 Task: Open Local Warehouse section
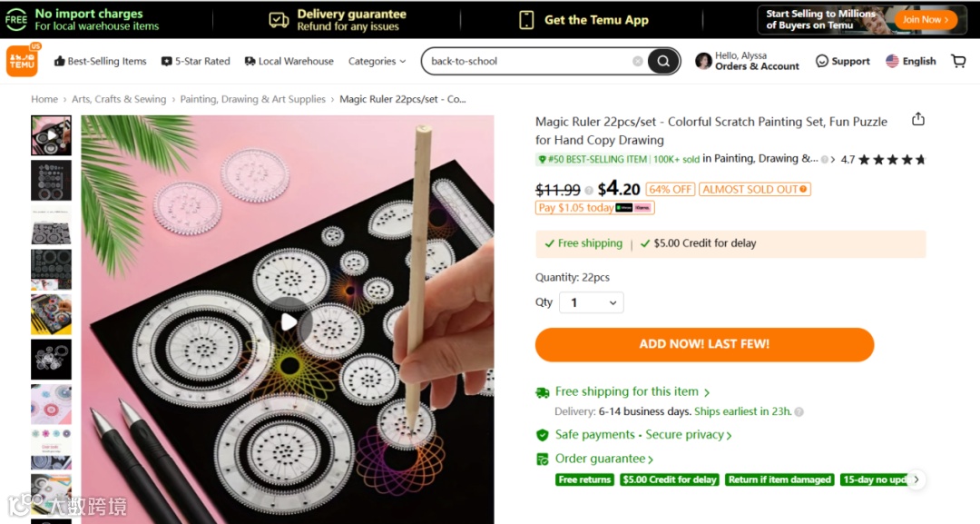pyautogui.click(x=289, y=61)
